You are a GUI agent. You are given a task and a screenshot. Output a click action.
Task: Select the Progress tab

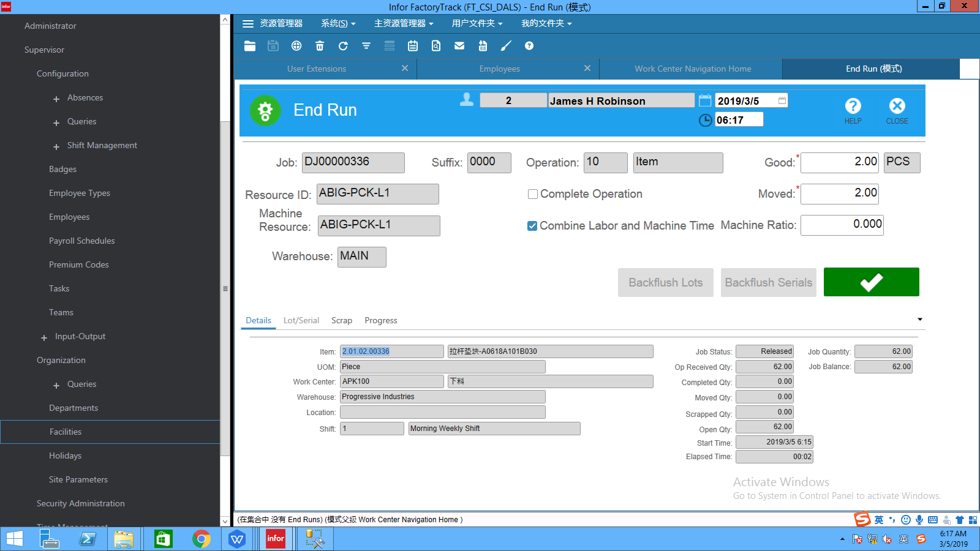pyautogui.click(x=381, y=320)
